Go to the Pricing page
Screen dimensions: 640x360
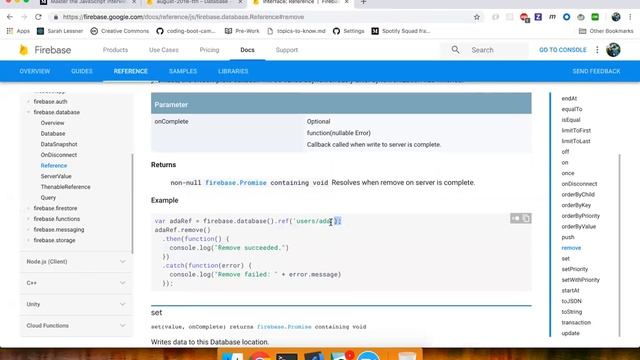(x=209, y=50)
